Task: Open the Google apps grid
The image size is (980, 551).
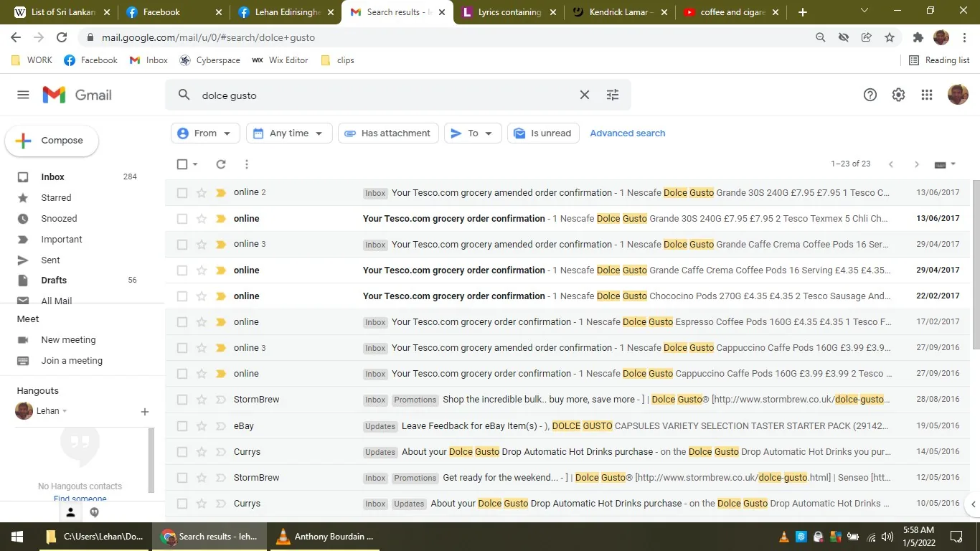Action: click(x=926, y=94)
